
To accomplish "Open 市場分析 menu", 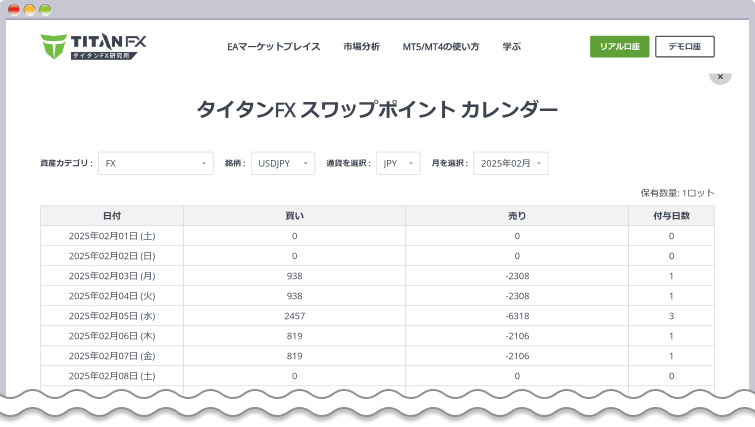I will (x=362, y=47).
